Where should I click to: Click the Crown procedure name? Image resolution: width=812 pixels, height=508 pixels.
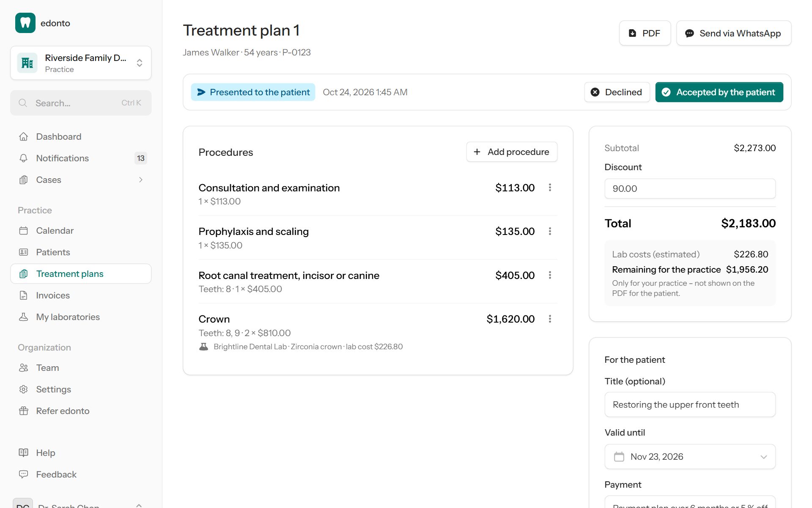coord(214,319)
